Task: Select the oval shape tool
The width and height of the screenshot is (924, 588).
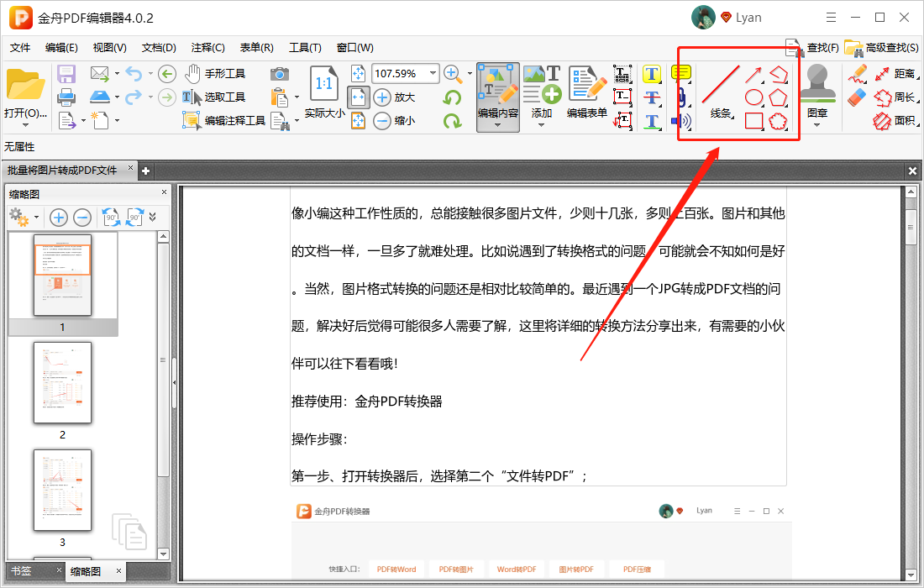Action: click(x=753, y=97)
